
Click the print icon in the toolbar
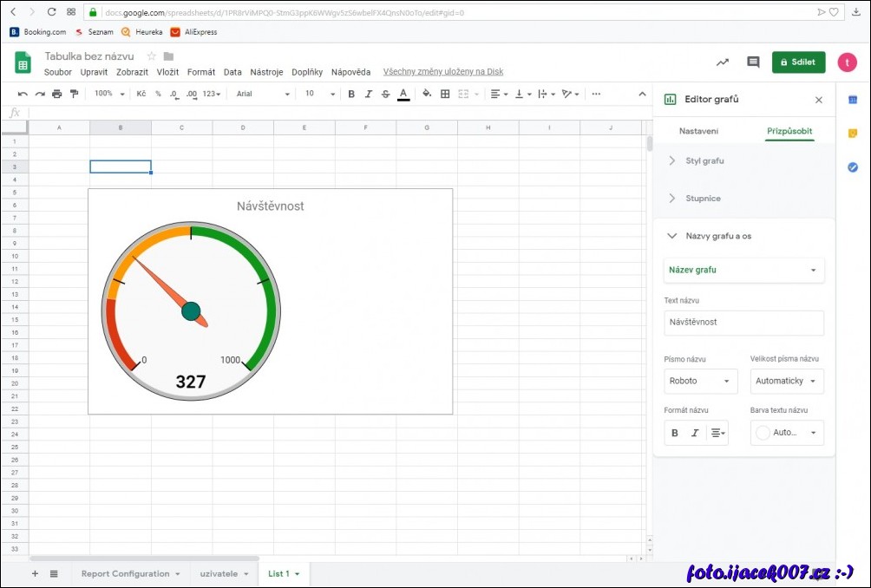57,94
